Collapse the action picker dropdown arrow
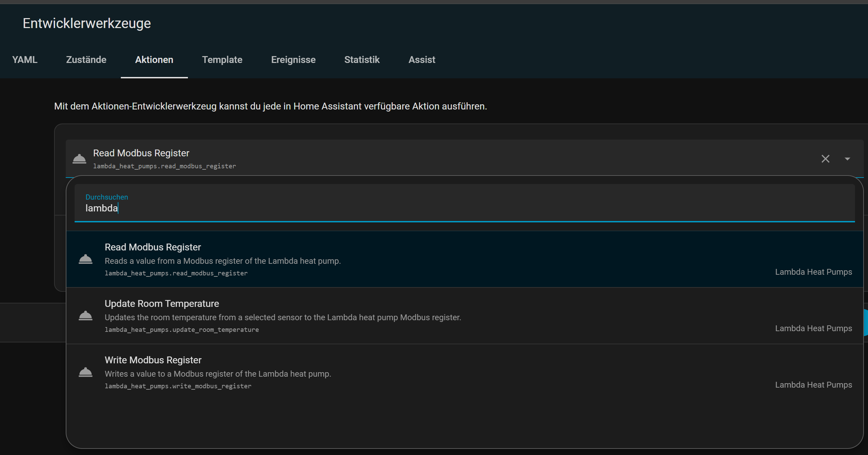868x455 pixels. pyautogui.click(x=847, y=159)
